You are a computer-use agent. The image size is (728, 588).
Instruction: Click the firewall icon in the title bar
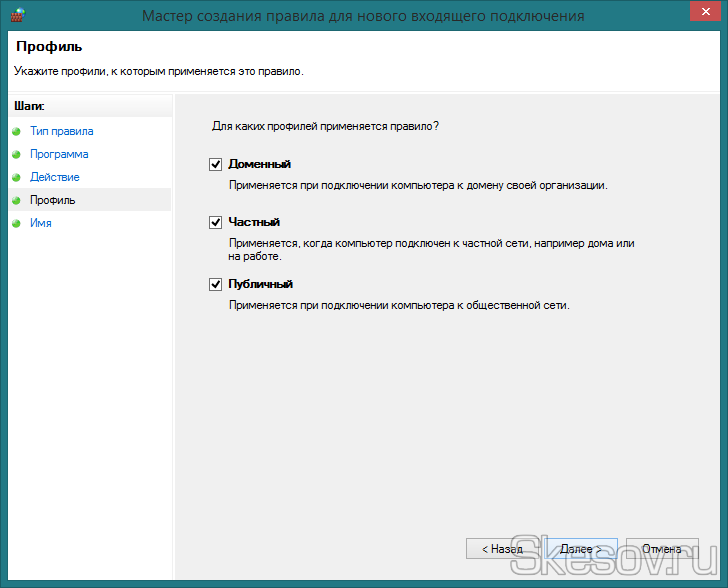coord(15,16)
